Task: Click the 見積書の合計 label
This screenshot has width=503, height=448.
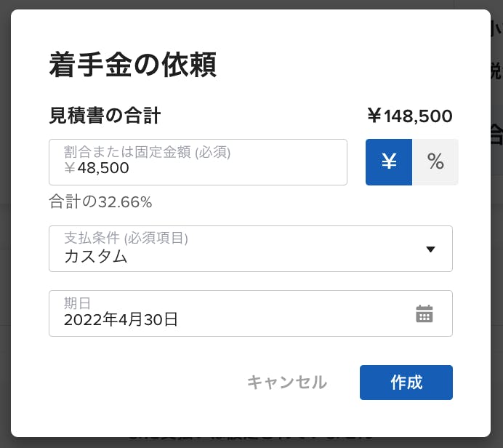Action: [105, 116]
